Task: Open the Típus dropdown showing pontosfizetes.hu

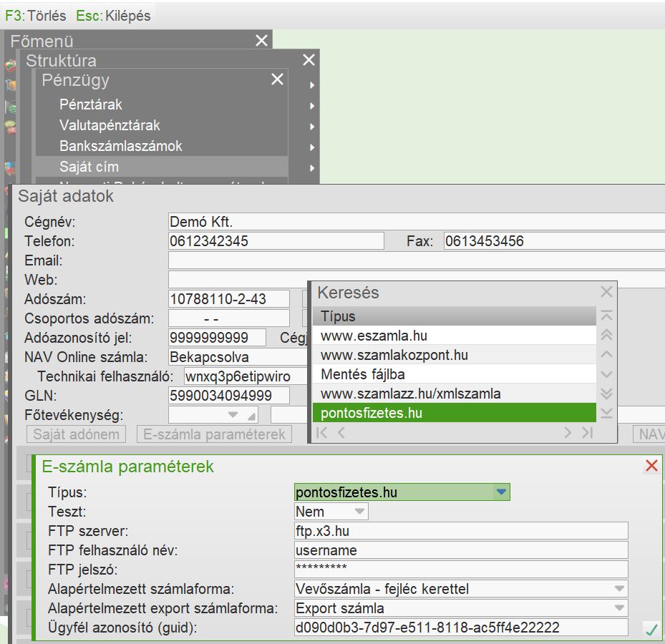Action: 501,492
